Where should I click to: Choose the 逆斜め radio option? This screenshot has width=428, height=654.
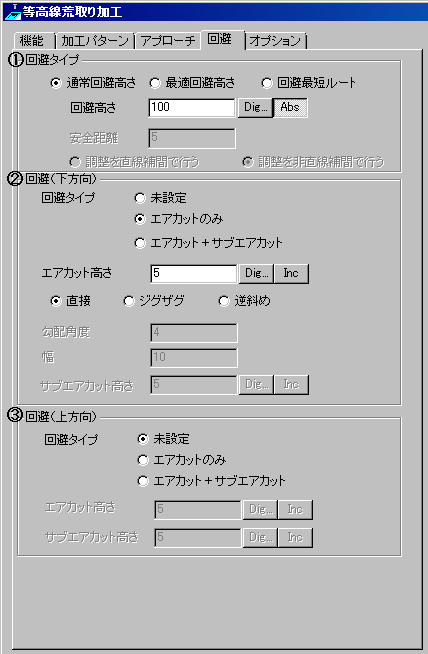(245, 301)
